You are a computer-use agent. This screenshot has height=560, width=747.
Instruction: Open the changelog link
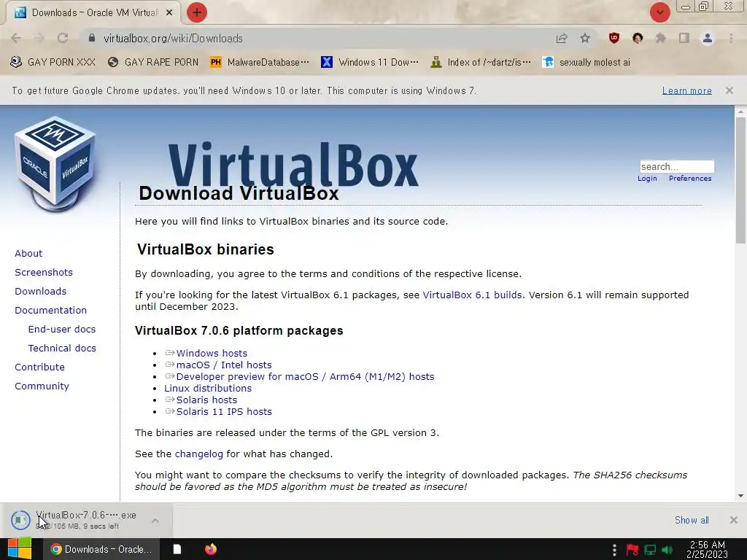[198, 454]
